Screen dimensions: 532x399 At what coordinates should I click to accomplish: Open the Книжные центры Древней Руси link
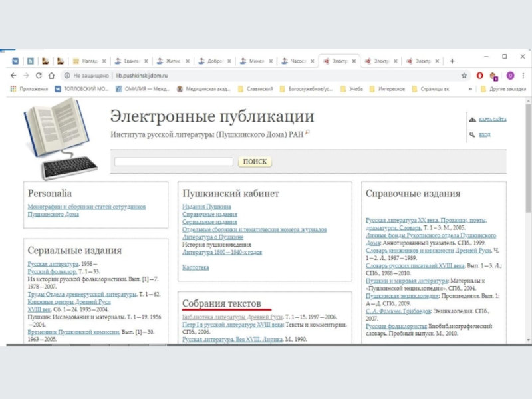coord(69,302)
